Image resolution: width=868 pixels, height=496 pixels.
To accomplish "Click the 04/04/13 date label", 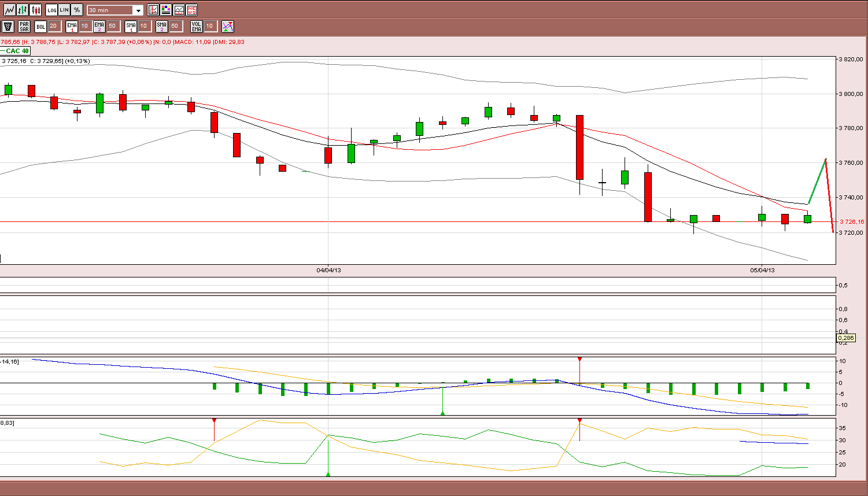I will click(x=328, y=270).
